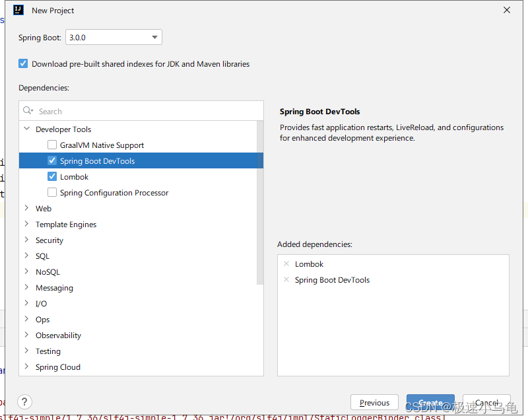Screen dimensions: 528x420
Task: Expand the NoSQL category
Action: (26, 271)
